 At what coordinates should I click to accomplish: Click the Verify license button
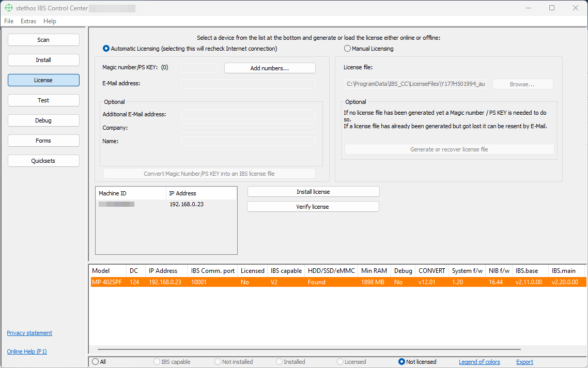[x=313, y=207]
